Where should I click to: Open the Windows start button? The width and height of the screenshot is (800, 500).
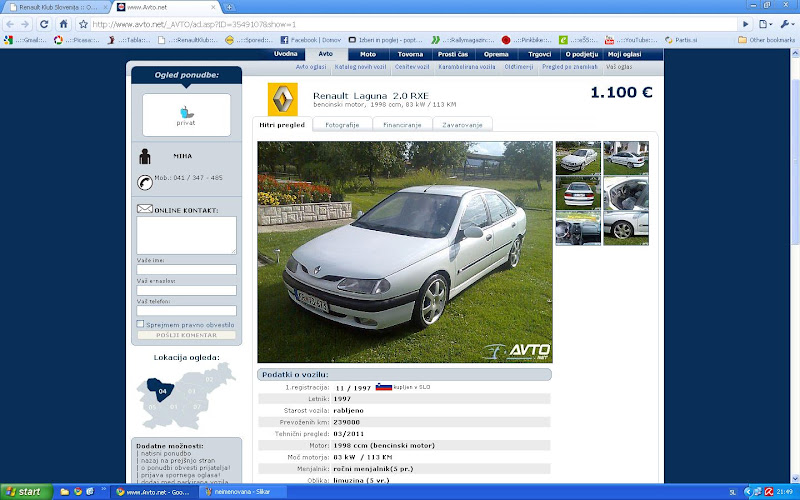(27, 492)
